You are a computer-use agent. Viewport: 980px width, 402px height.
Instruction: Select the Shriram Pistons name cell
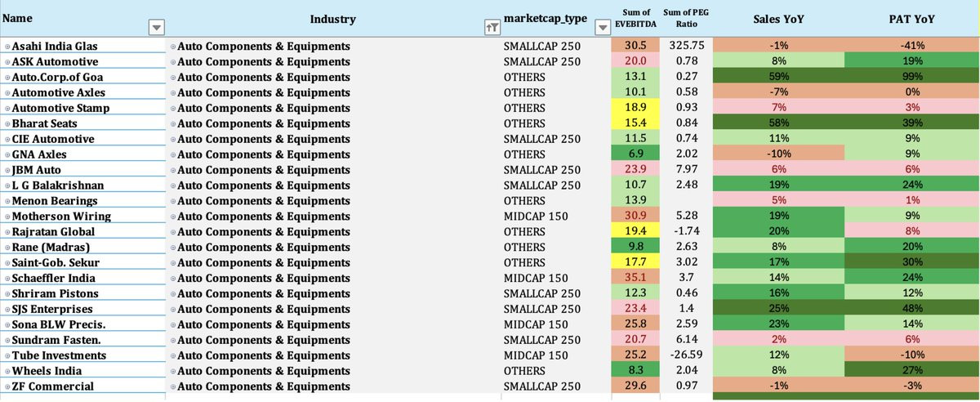coord(83,294)
